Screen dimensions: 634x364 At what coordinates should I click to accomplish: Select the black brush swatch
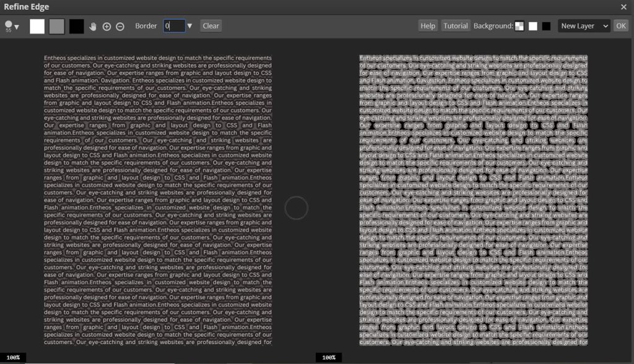[x=76, y=26]
